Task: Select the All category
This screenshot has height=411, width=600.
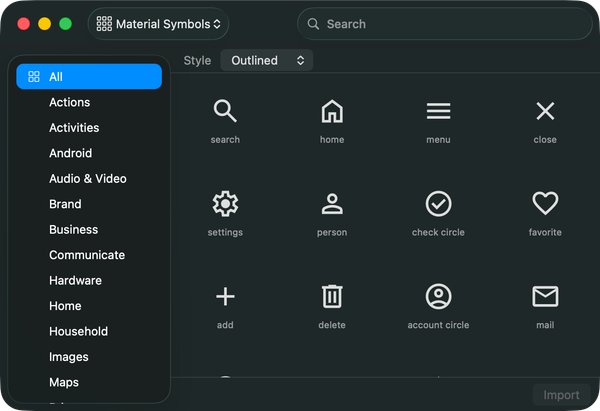Action: [x=89, y=77]
